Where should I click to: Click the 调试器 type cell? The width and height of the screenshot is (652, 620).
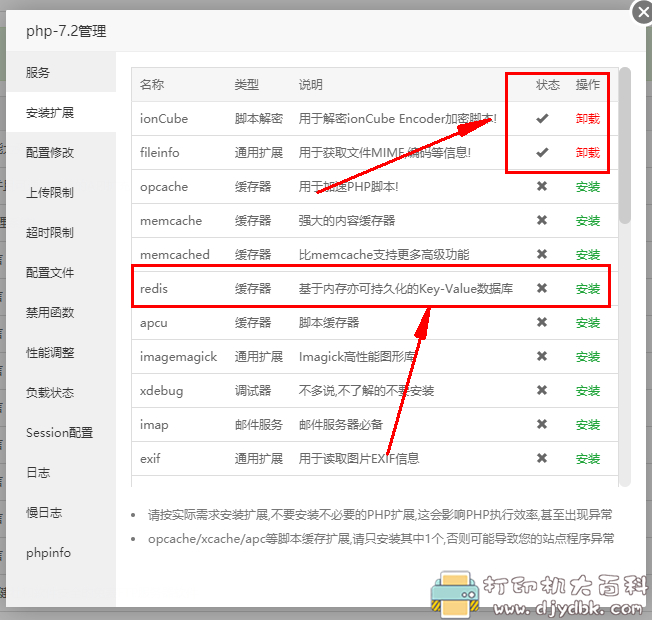click(253, 390)
